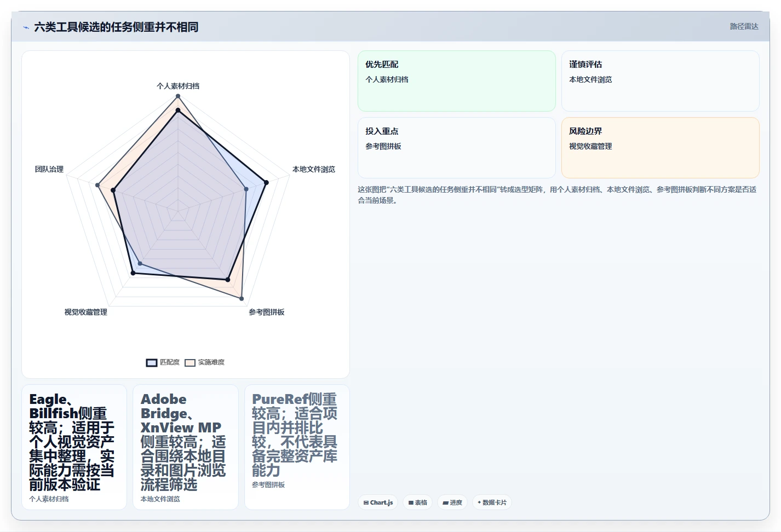Toggle the 实施难度 legend swatch
This screenshot has height=532, width=781.
click(190, 362)
